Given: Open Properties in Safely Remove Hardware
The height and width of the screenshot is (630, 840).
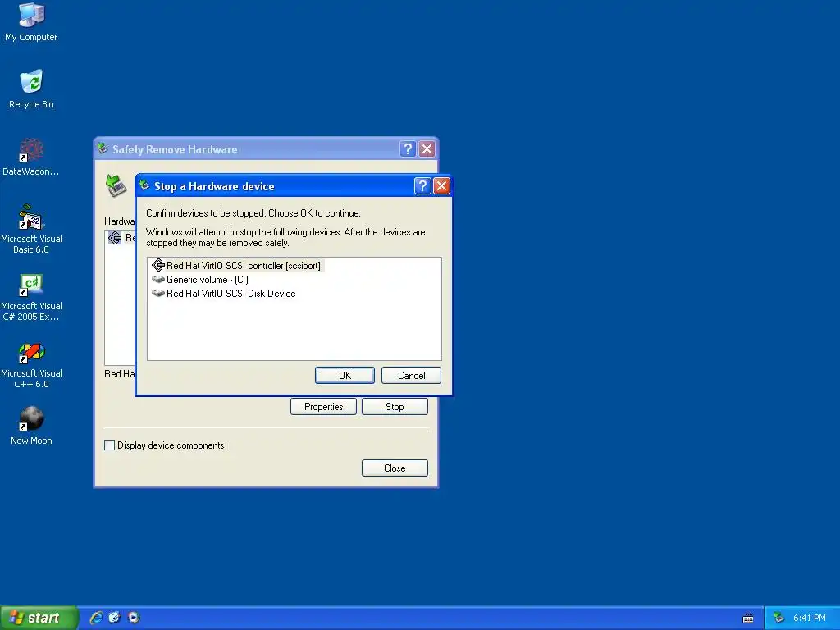Looking at the screenshot, I should (x=323, y=407).
